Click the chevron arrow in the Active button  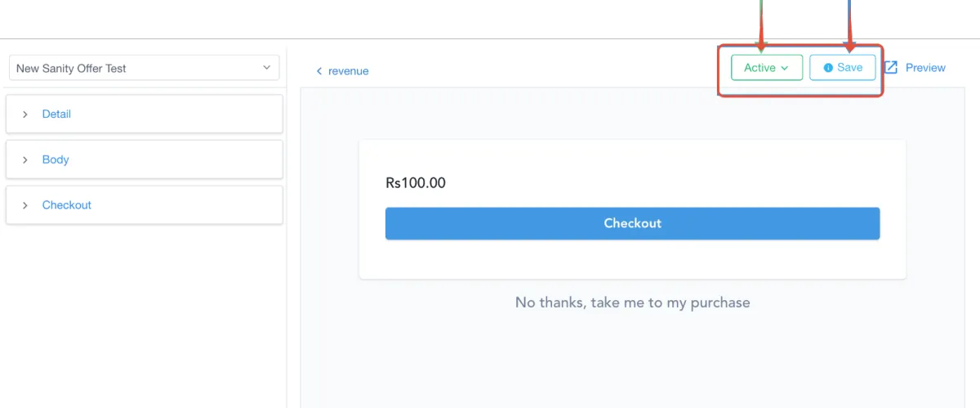785,69
